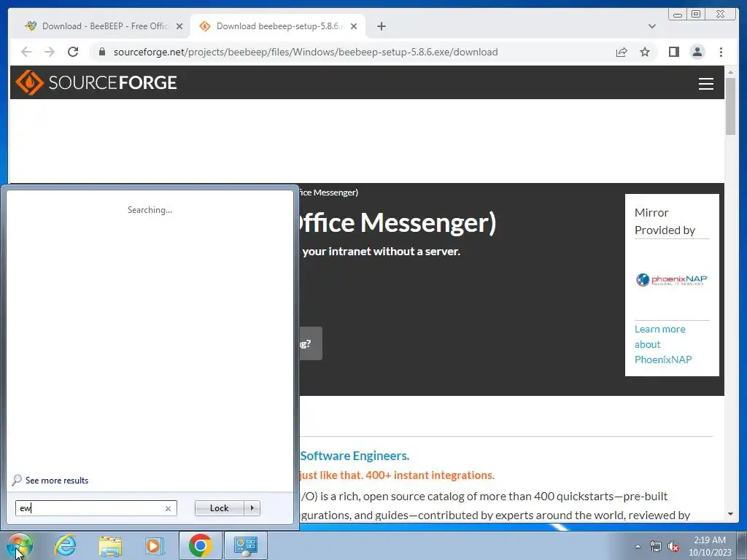Toggle Chrome side panel icon
The image size is (747, 560).
[x=673, y=52]
